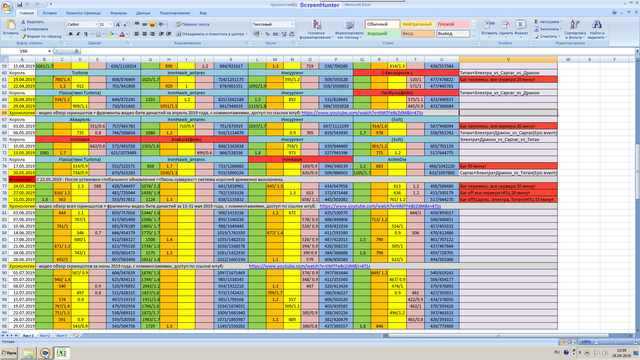The image size is (640, 360).
Task: Switch to the Вставка ribbon tab
Action: click(50, 13)
